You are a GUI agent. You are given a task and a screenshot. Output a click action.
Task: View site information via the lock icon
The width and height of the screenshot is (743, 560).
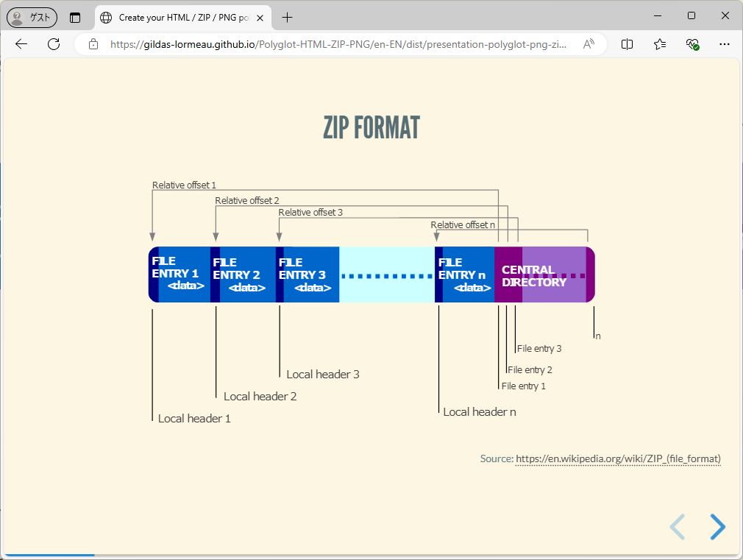click(93, 43)
